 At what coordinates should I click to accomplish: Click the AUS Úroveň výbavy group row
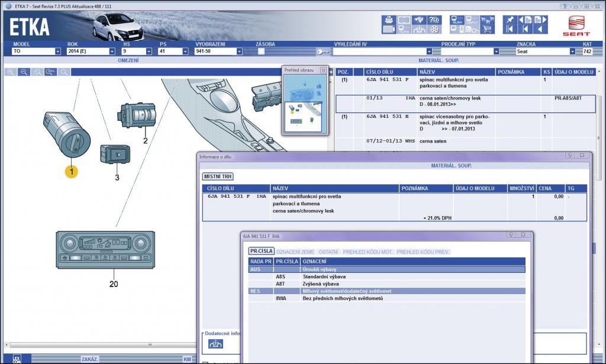387,269
